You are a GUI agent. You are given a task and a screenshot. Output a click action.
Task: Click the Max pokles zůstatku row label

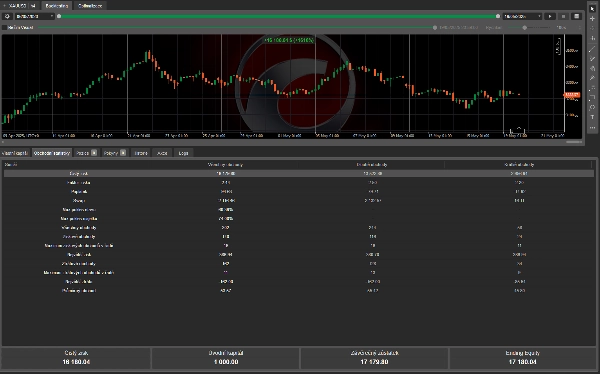(79, 210)
